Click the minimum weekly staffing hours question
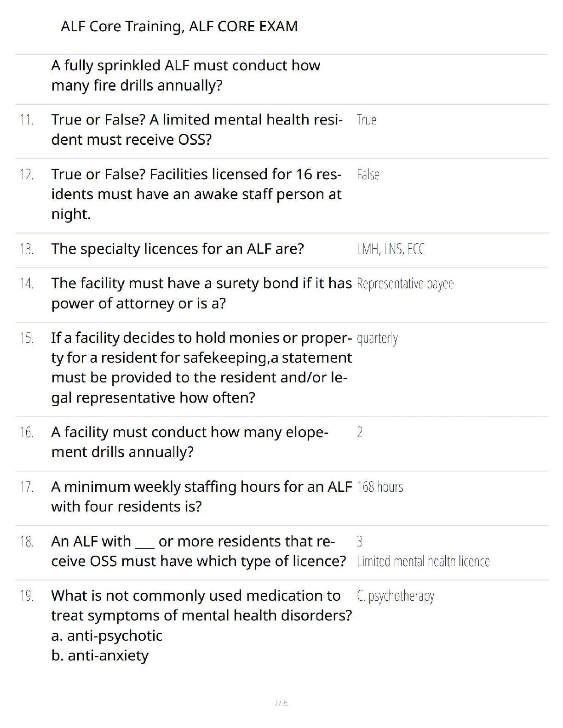The width and height of the screenshot is (563, 728). click(x=201, y=496)
